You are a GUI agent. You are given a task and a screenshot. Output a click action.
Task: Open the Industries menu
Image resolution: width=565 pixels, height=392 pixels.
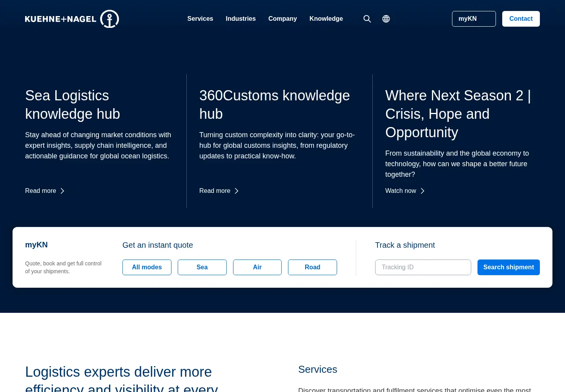click(x=241, y=19)
